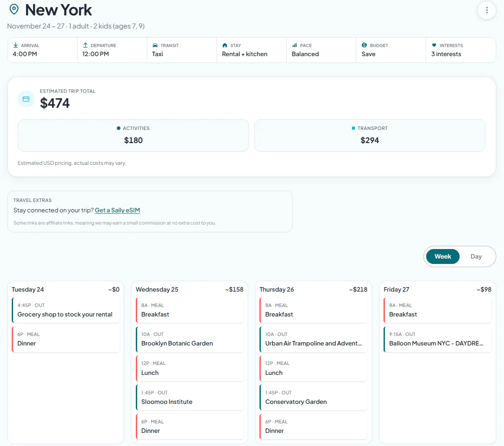Open the Transport $294 cost card
504x446 pixels.
(370, 135)
